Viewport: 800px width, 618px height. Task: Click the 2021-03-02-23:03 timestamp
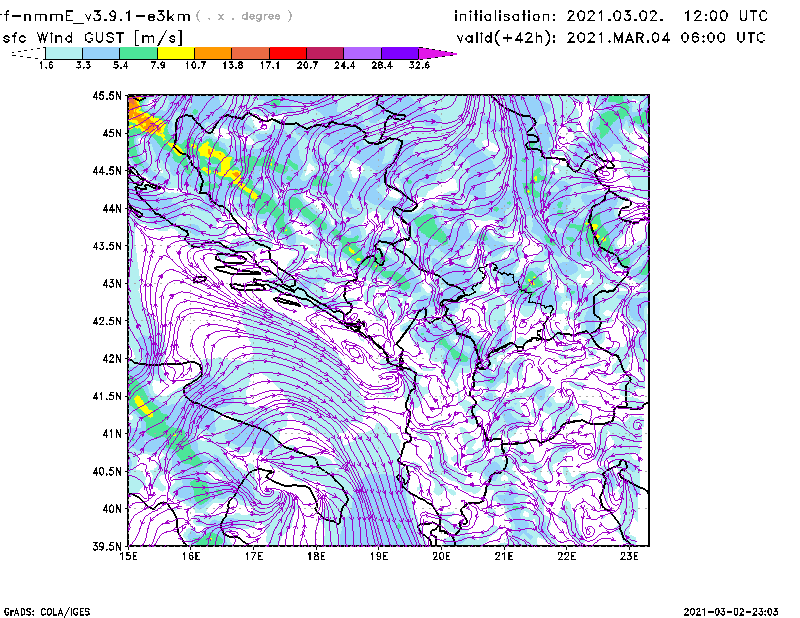731,612
